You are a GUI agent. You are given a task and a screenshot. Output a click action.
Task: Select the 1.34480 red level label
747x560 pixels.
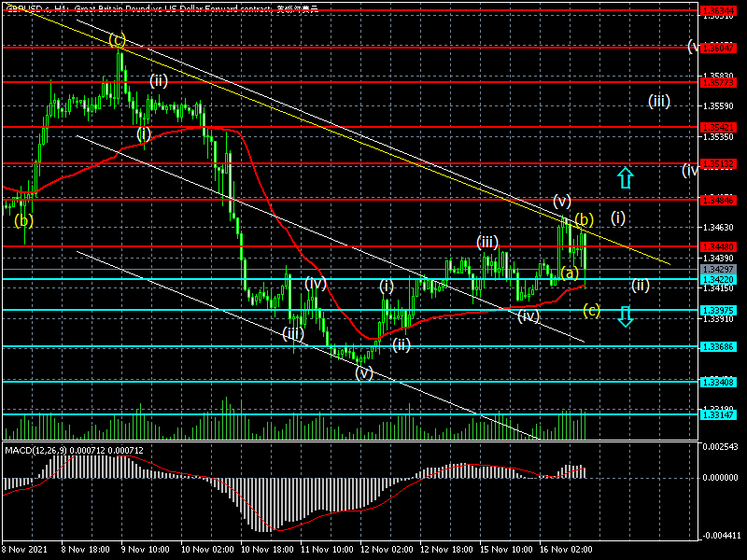pos(718,246)
